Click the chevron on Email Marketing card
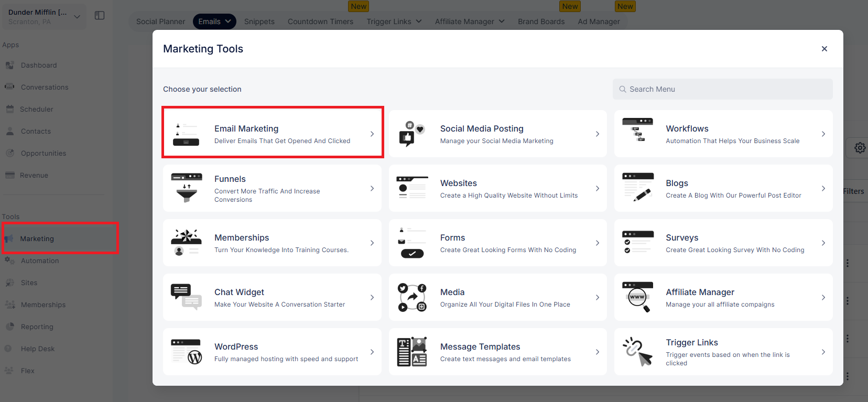The height and width of the screenshot is (402, 868). point(372,134)
